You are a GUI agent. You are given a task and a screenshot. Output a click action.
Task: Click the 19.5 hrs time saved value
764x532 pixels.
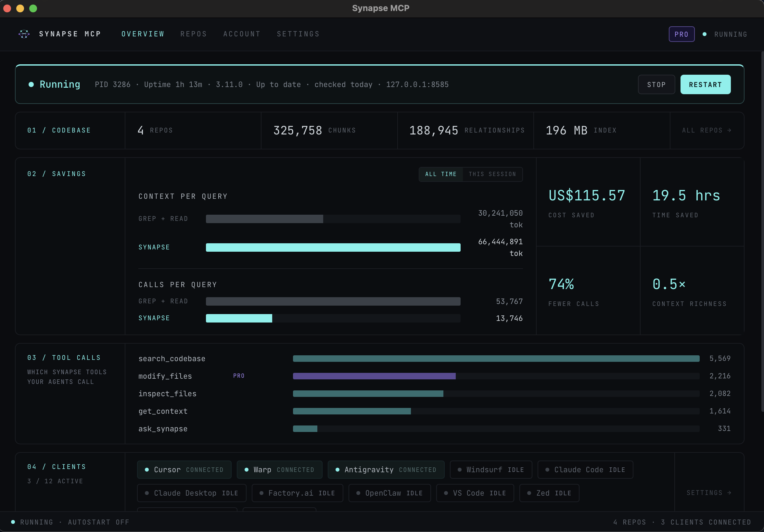click(x=686, y=195)
